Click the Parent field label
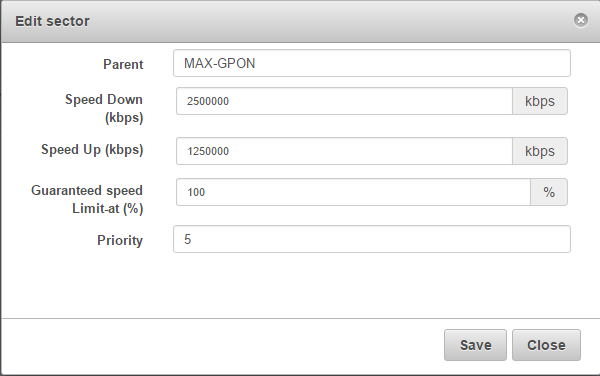 [123, 64]
